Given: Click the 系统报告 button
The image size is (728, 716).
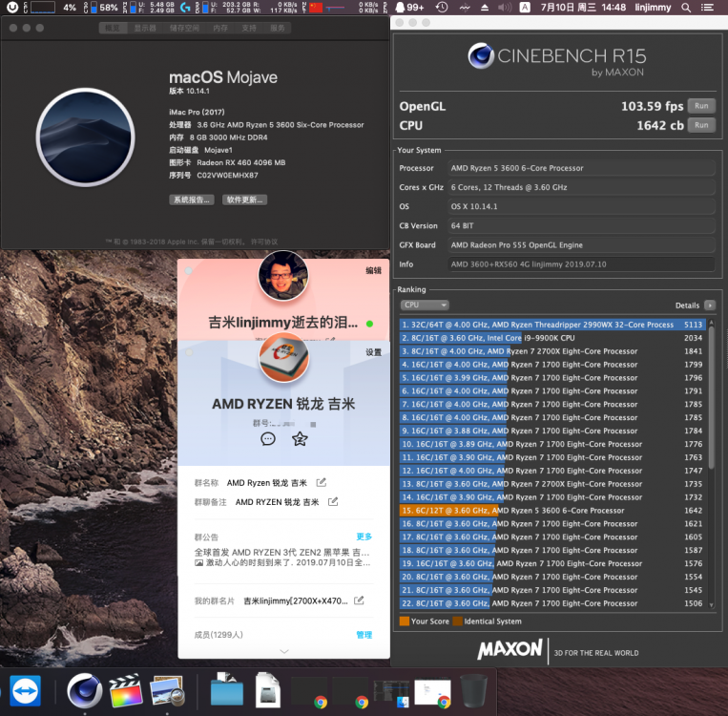Looking at the screenshot, I should 192,200.
